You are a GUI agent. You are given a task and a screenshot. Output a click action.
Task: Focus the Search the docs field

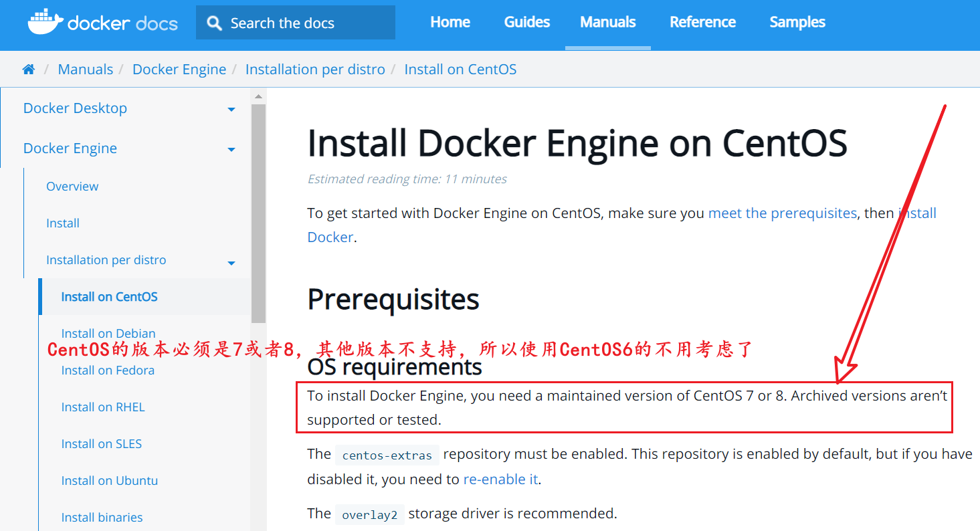(x=296, y=23)
